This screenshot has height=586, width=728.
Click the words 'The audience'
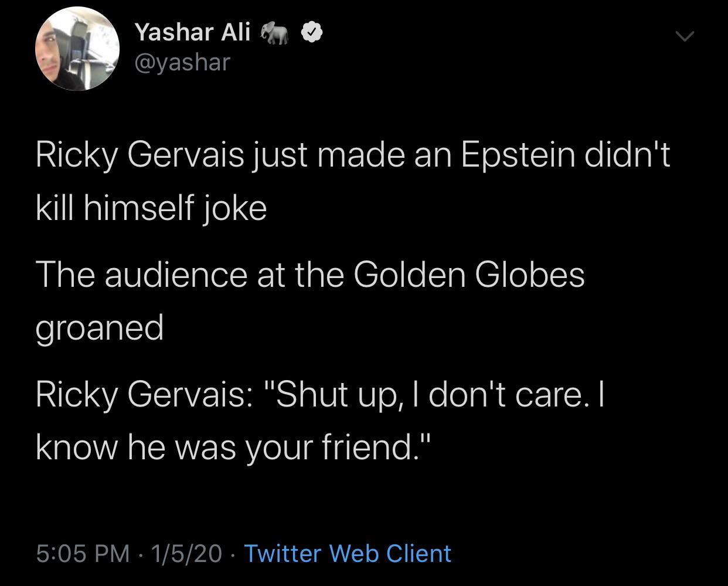click(x=141, y=275)
